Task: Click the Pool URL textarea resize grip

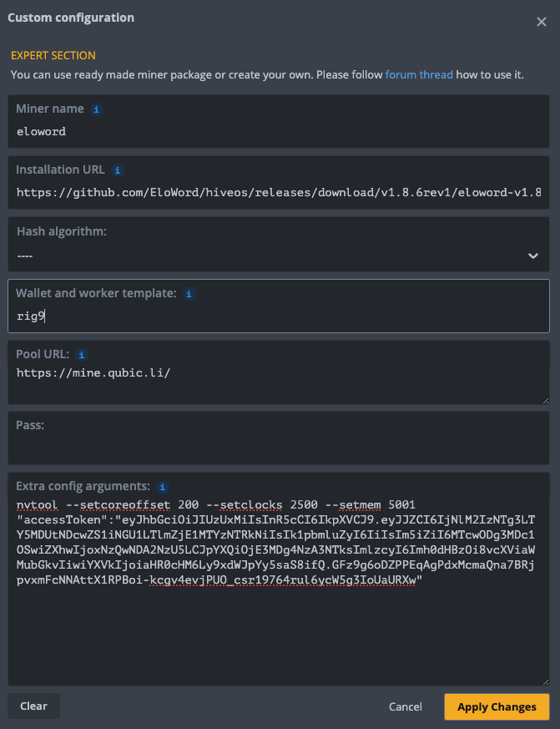Action: 547,402
